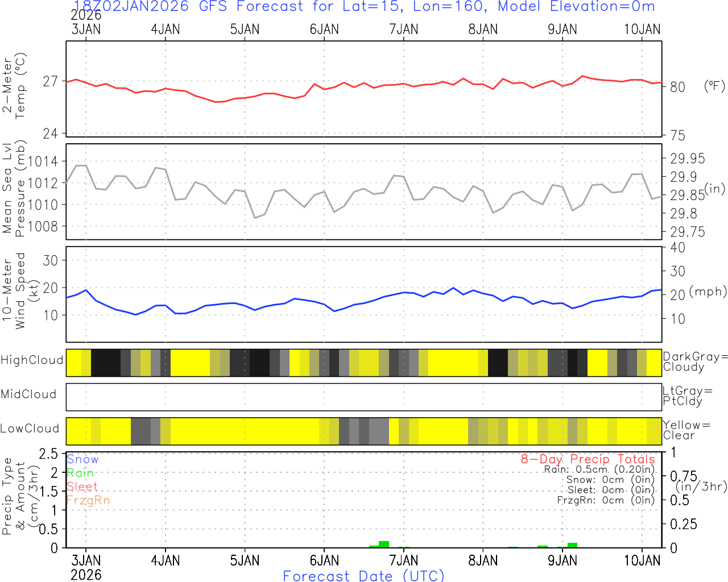Select the 8JAN marker on bottom axis
This screenshot has width=728, height=582.
coord(483,560)
